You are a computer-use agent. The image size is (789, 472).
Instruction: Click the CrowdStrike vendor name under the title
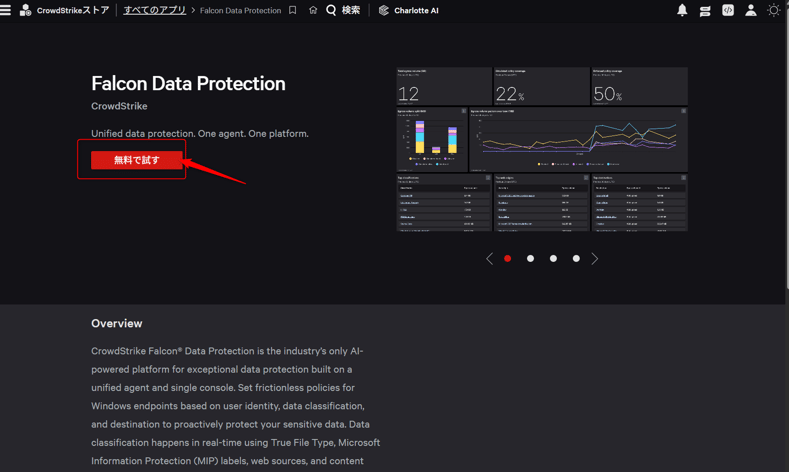coord(119,106)
